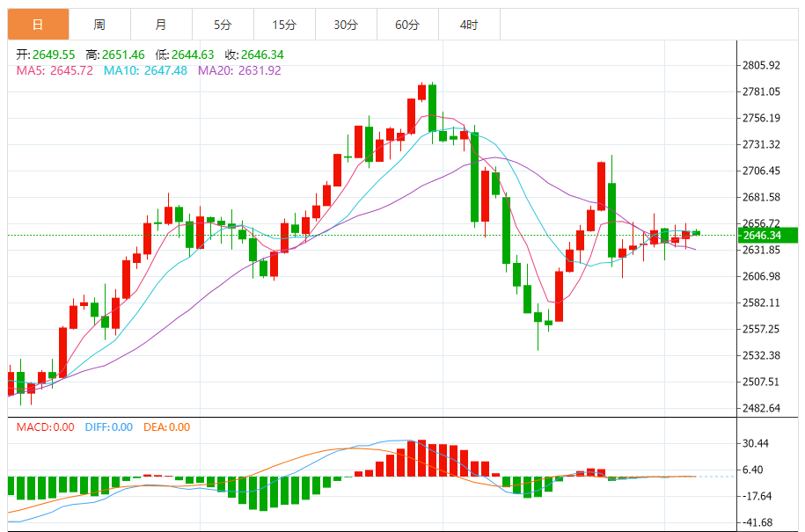The height and width of the screenshot is (532, 805).
Task: Click the MA5 2645.72 indicator label
Action: click(x=55, y=70)
